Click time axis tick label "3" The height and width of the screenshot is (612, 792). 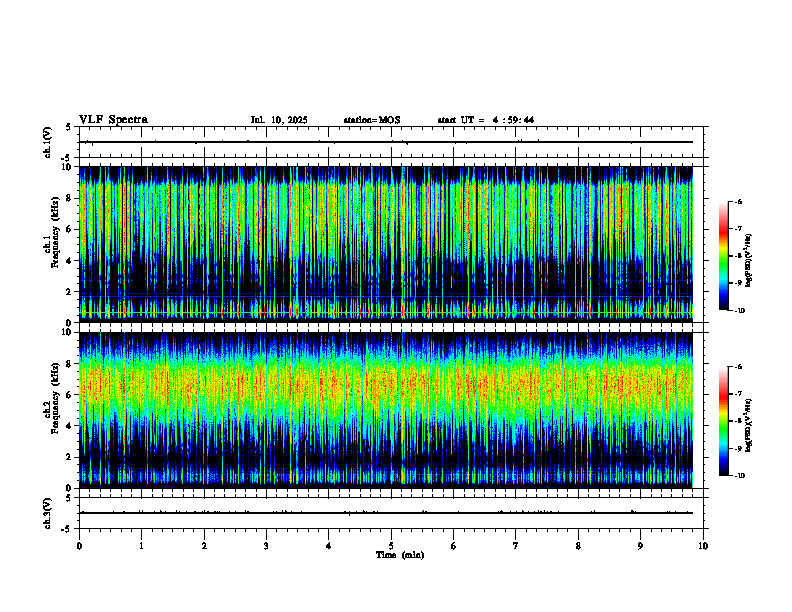click(266, 546)
